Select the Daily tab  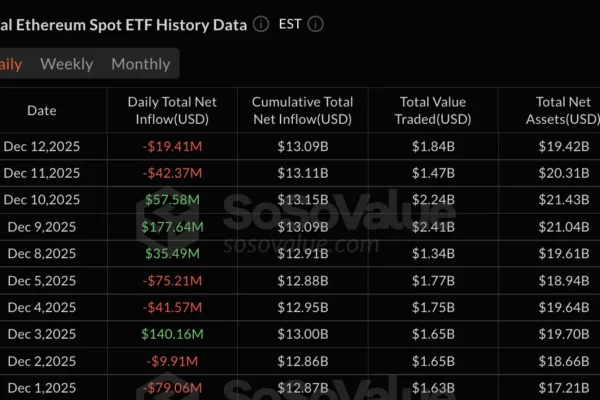pos(10,64)
